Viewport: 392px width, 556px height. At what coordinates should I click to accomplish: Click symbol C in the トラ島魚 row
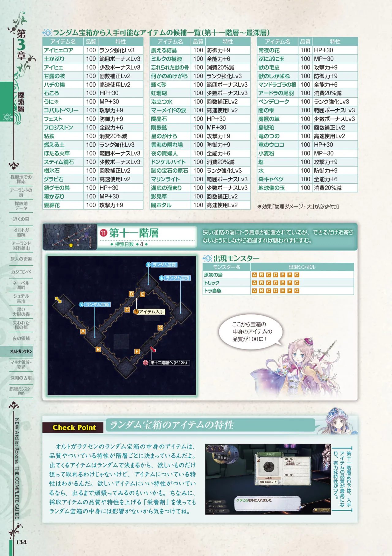point(268,291)
